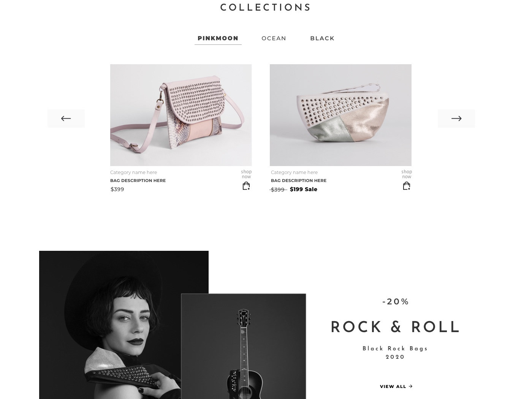532x399 pixels.
Task: Click the next arrow in the carousel
Action: coord(456,119)
